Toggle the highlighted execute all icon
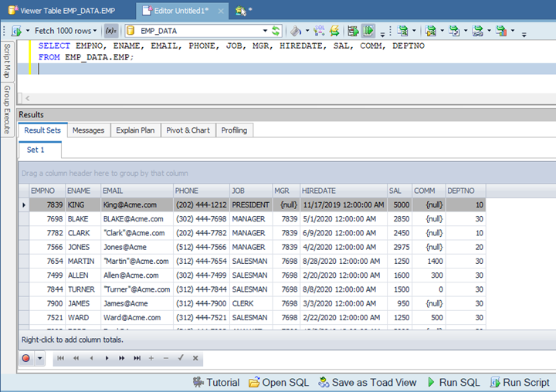This screenshot has height=392, width=556. (368, 31)
